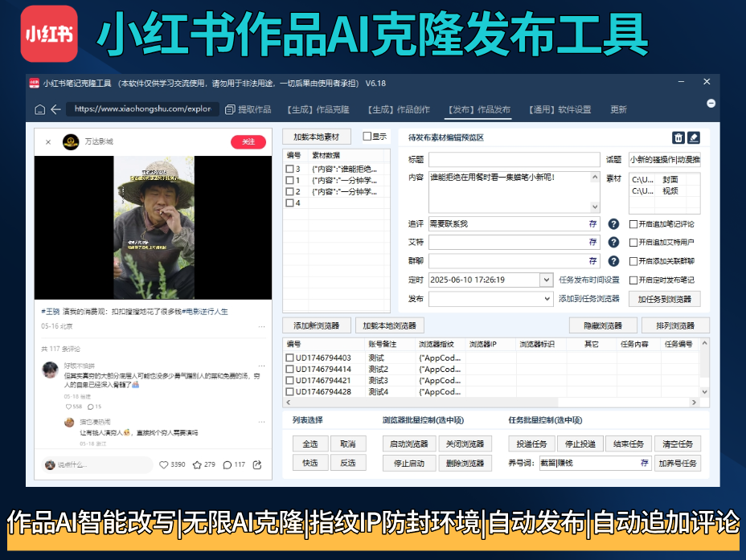Enable 开启追加笔记评论 option
This screenshot has width=746, height=560.
tap(633, 223)
